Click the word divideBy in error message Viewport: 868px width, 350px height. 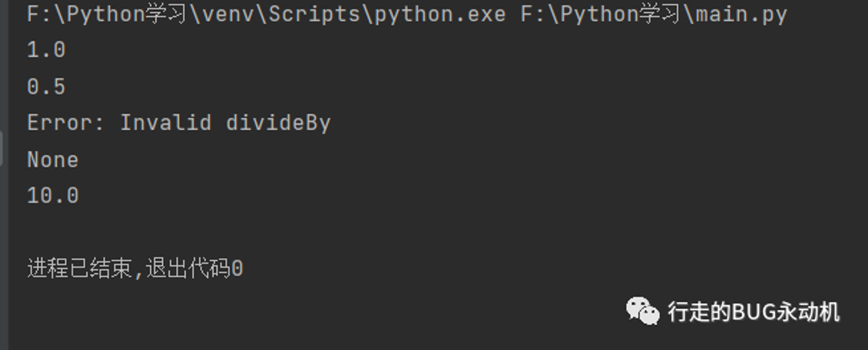(x=278, y=123)
